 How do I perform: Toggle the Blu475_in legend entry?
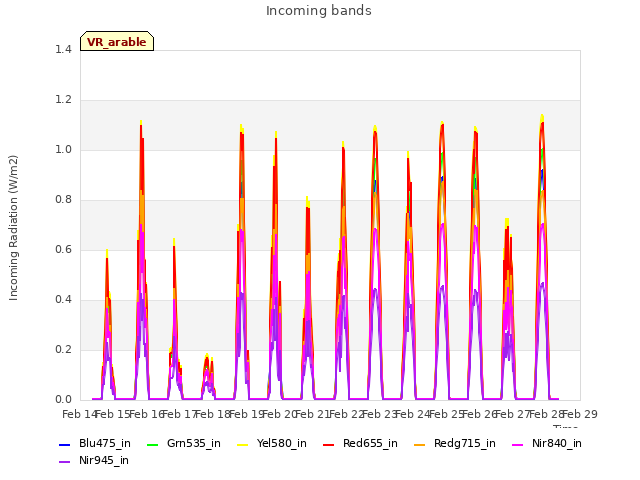pos(95,443)
